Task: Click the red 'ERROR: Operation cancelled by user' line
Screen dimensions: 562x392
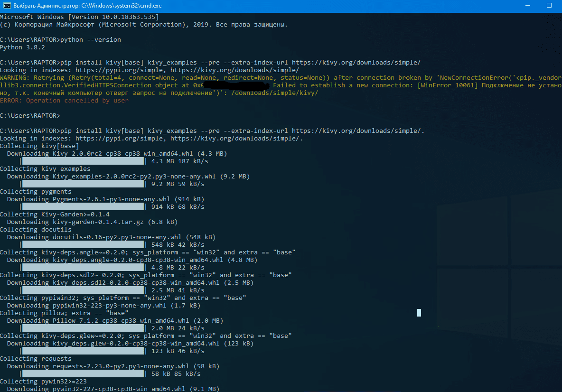Action: point(64,101)
